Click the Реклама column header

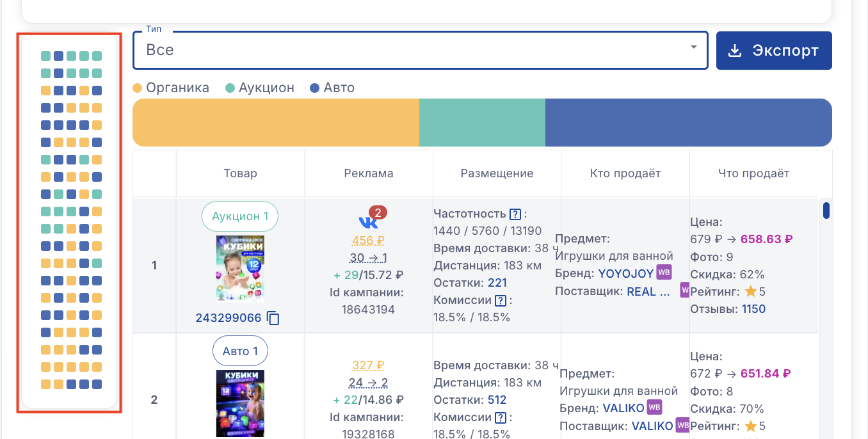(x=369, y=173)
